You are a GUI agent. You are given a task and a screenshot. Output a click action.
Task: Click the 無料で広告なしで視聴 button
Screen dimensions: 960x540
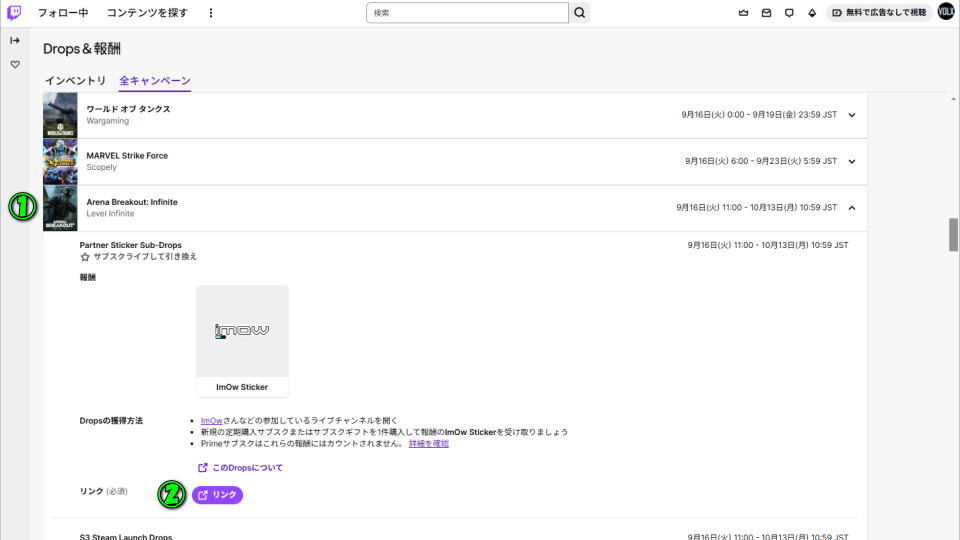tap(879, 12)
